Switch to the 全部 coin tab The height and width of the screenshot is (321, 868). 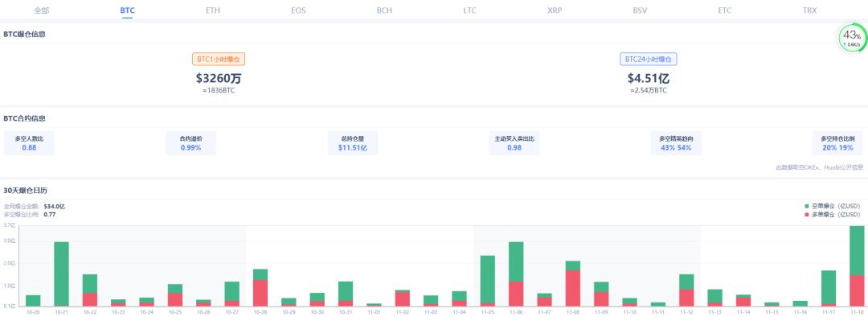coord(42,10)
